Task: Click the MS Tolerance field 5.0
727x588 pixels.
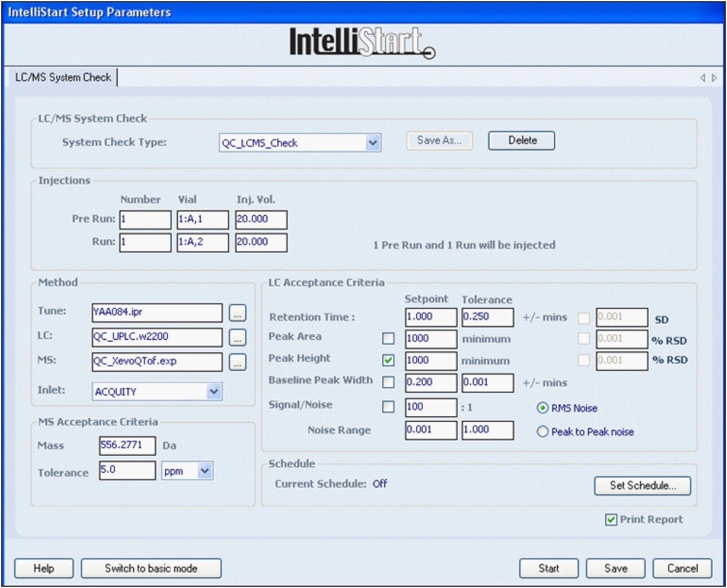Action: [127, 471]
